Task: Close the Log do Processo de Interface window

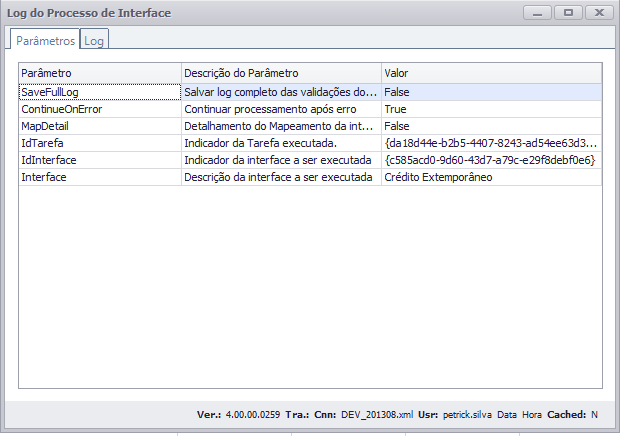Action: coord(599,13)
